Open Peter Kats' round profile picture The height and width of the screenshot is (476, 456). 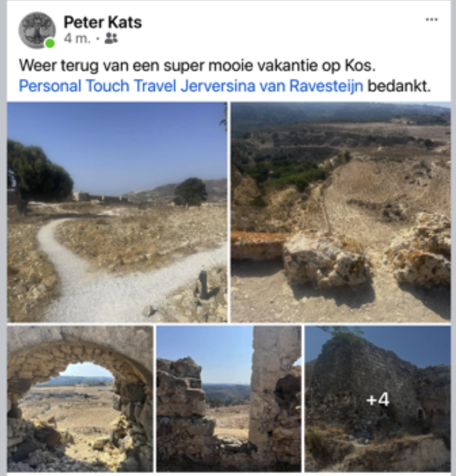pos(37,30)
